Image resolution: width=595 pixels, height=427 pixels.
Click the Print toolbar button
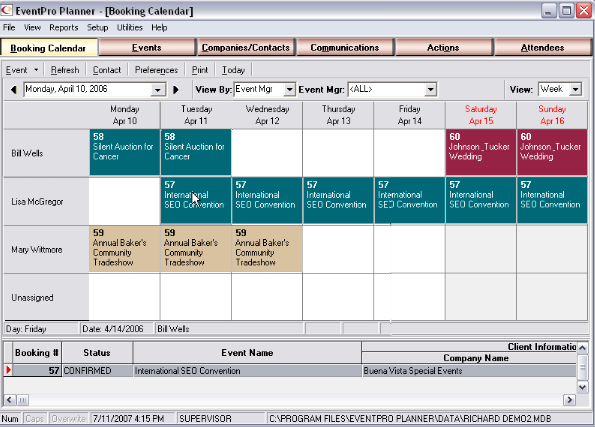pyautogui.click(x=200, y=70)
